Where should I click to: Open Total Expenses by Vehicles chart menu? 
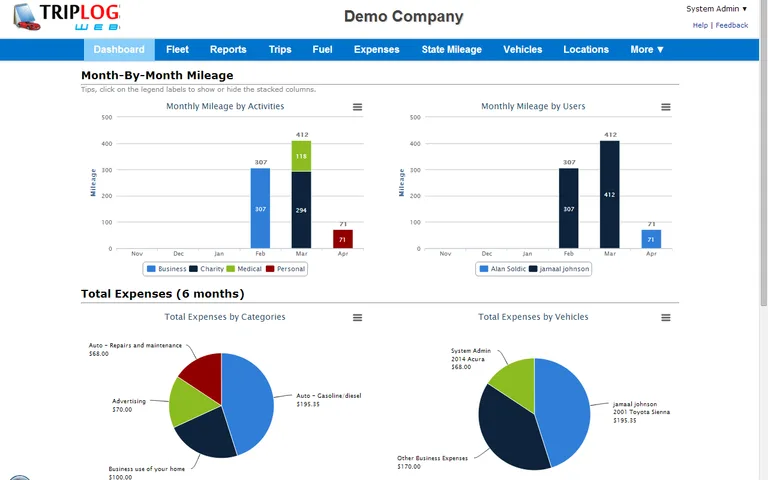click(x=666, y=318)
